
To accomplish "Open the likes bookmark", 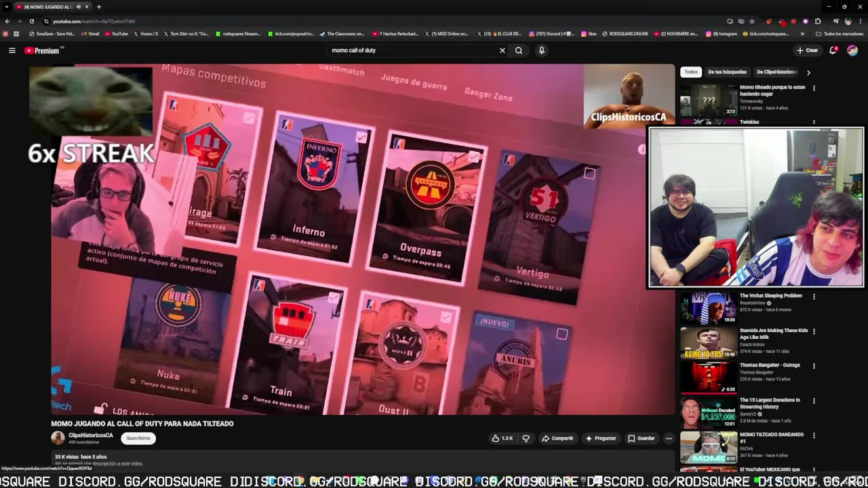I will pos(589,34).
